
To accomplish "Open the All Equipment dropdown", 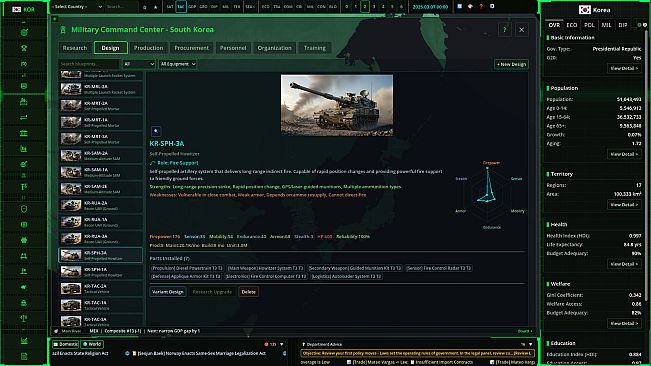I will coord(177,64).
